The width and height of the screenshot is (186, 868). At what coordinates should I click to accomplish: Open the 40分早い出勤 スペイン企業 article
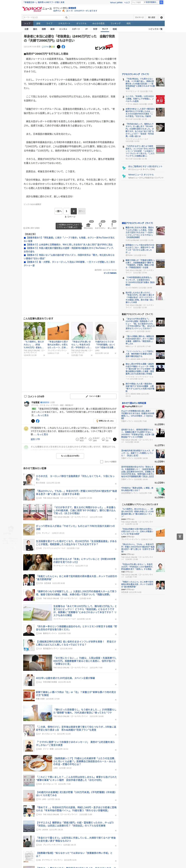pyautogui.click(x=65, y=678)
